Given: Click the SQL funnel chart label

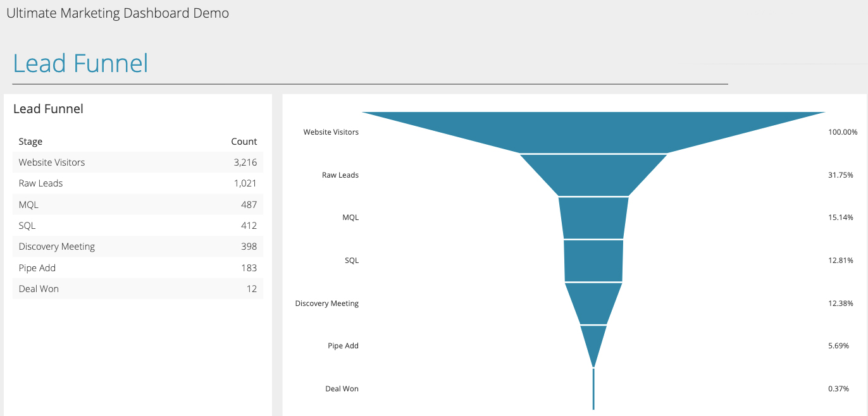Looking at the screenshot, I should pyautogui.click(x=352, y=260).
